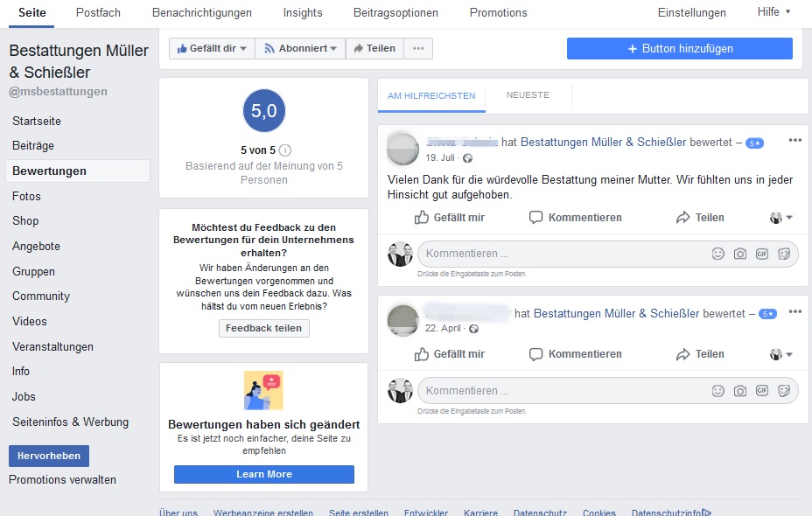This screenshot has width=812, height=516.
Task: Share the 22. April review via Teilen
Action: tap(700, 354)
